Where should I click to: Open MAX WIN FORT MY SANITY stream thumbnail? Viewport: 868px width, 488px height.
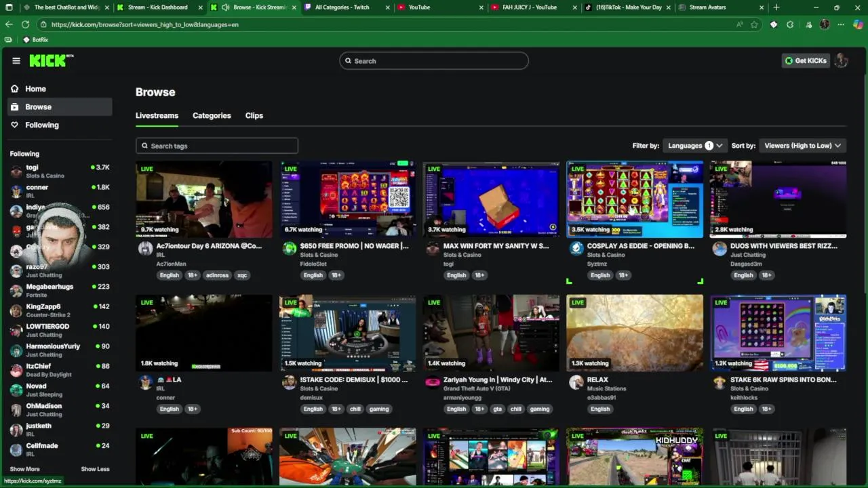point(492,199)
